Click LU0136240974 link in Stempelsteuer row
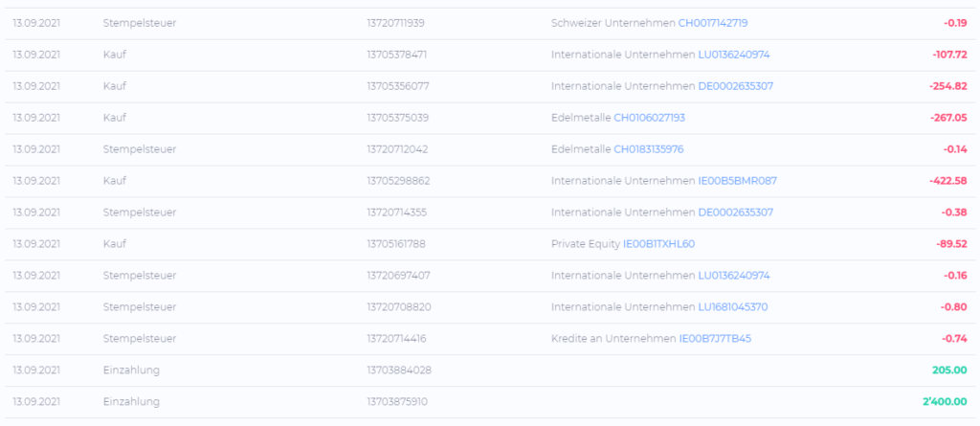The height and width of the screenshot is (426, 980). tap(734, 276)
